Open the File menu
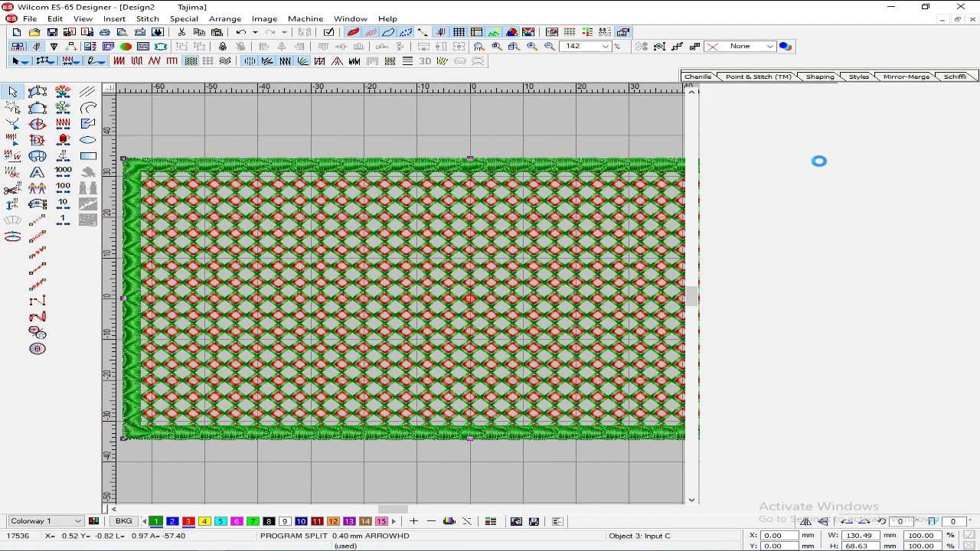Viewport: 980px width, 551px height. click(x=30, y=18)
